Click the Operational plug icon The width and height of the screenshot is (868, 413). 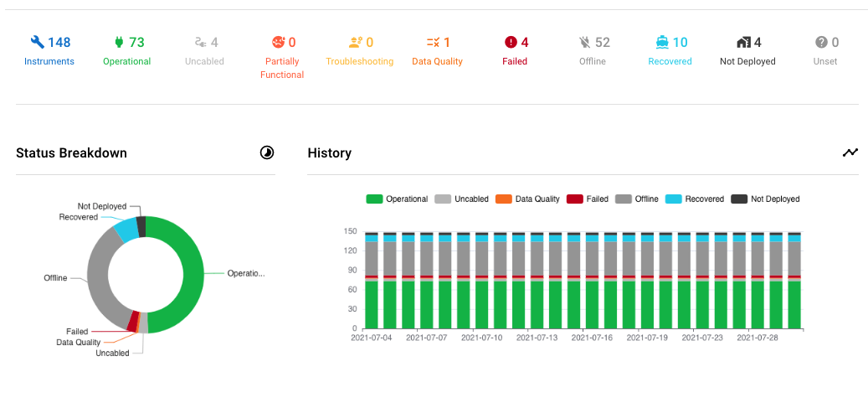click(118, 42)
